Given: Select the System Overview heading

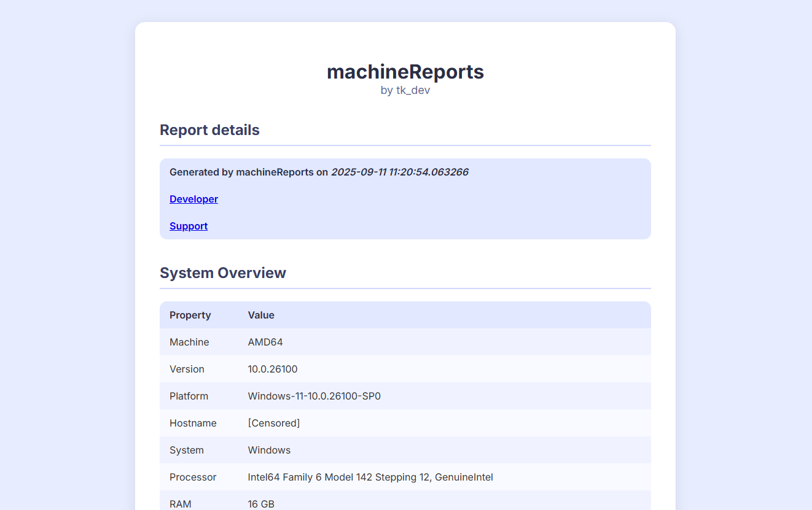Looking at the screenshot, I should 223,272.
